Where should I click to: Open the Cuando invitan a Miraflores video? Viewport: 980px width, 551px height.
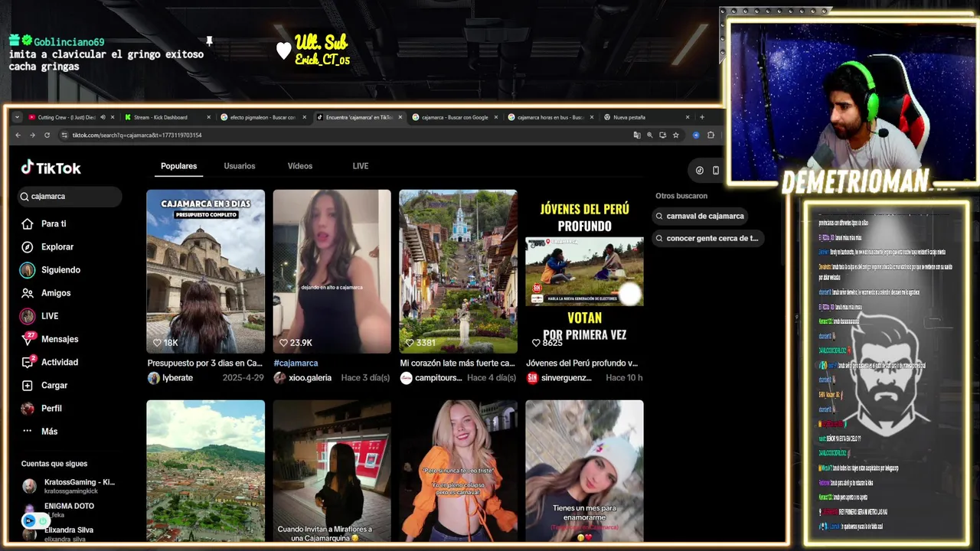[x=332, y=471]
